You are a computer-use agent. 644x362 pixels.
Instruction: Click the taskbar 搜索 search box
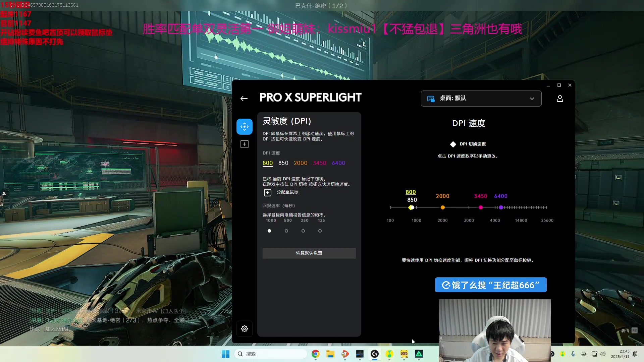[271, 354]
